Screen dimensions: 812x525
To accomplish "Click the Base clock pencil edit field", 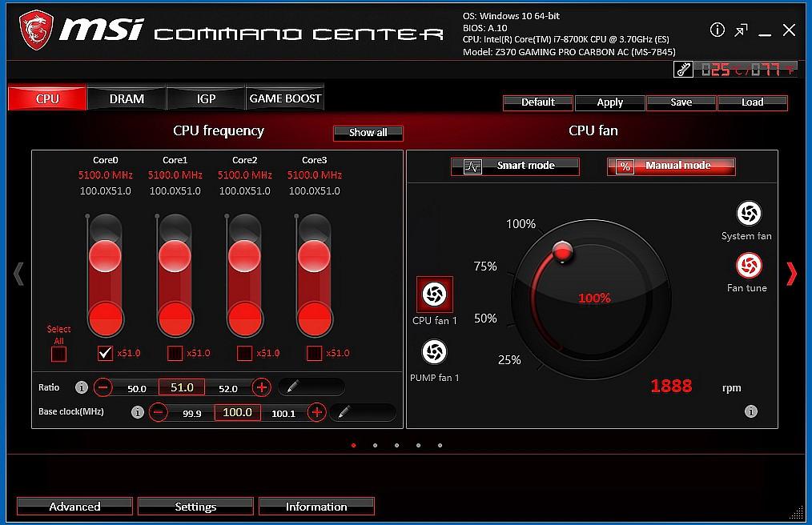I will (x=363, y=412).
